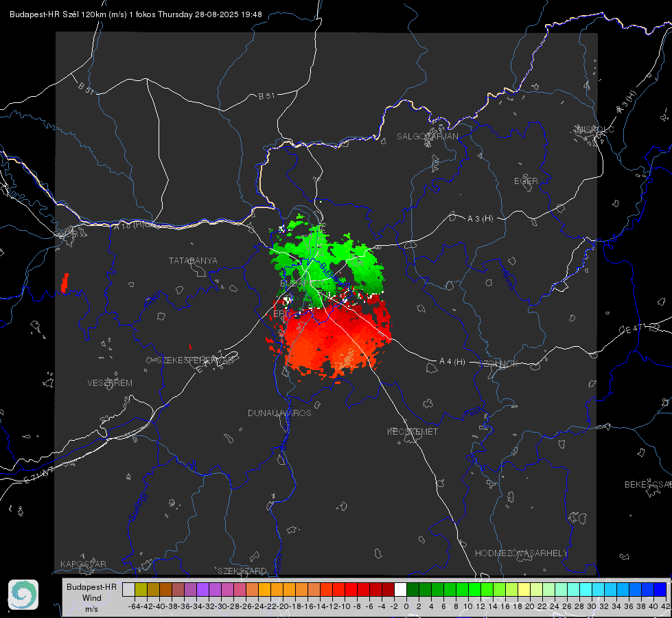Choose the bright green swatch above 10

click(474, 590)
